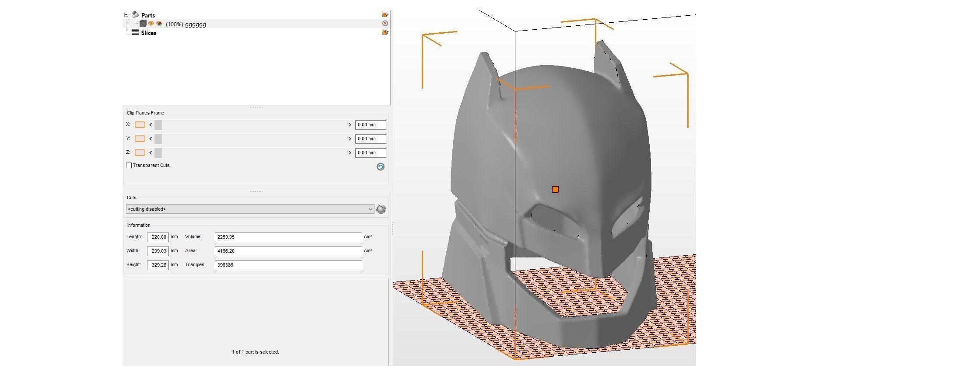Select the part named (100%) gggggg
The width and height of the screenshot is (980, 389).
pos(186,24)
